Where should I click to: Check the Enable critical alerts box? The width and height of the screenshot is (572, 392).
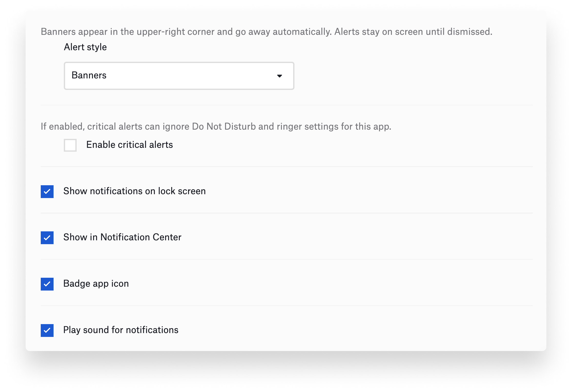pos(70,145)
